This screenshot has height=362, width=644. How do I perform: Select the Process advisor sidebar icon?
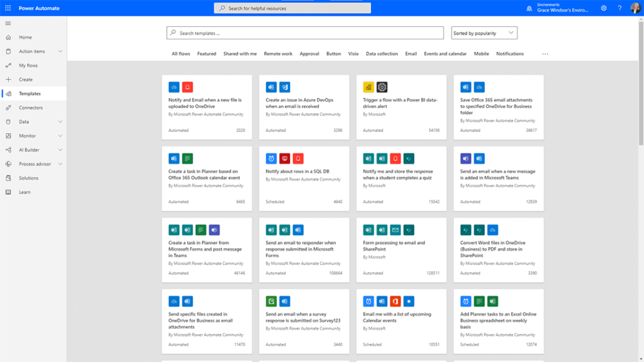tap(8, 164)
